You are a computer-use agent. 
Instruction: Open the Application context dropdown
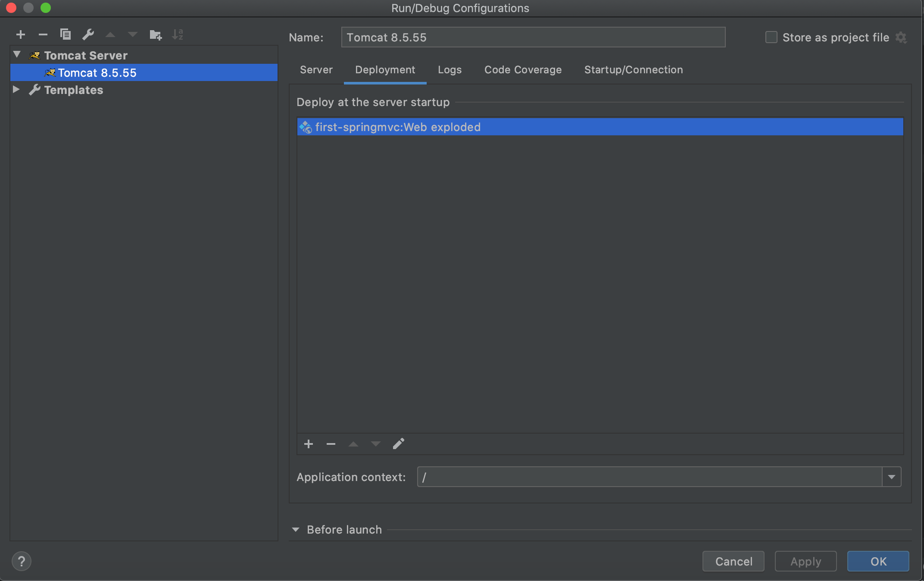coord(892,477)
